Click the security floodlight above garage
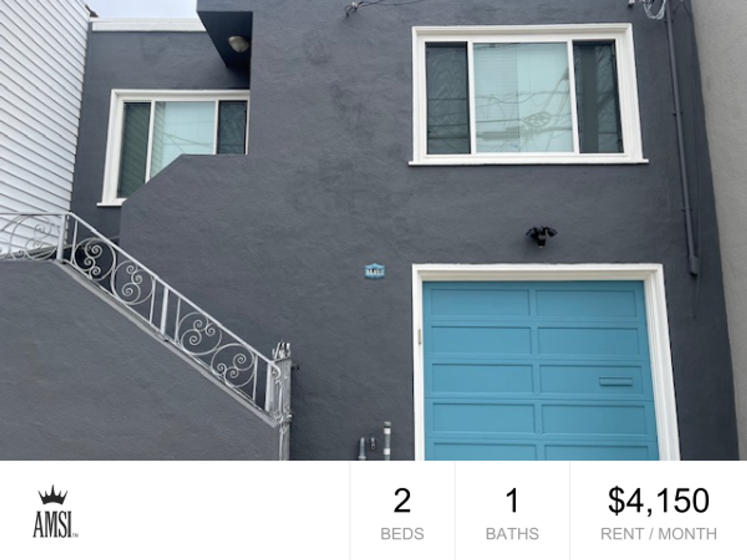 (541, 236)
